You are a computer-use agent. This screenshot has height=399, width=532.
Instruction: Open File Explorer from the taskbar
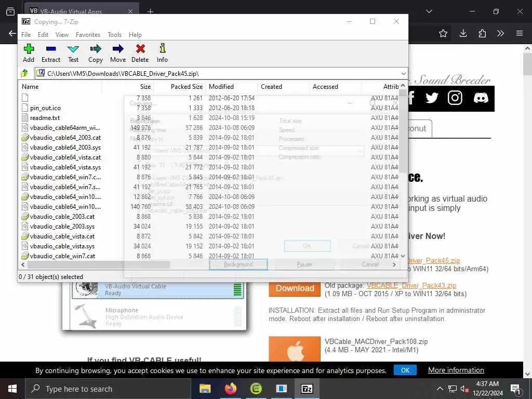point(205,389)
